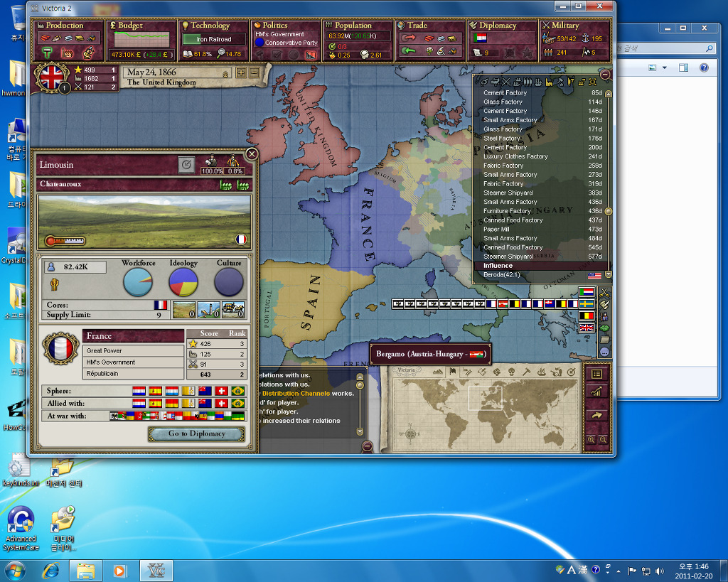This screenshot has width=728, height=582.
Task: Collapse the outliner with minus button
Action: (x=606, y=74)
